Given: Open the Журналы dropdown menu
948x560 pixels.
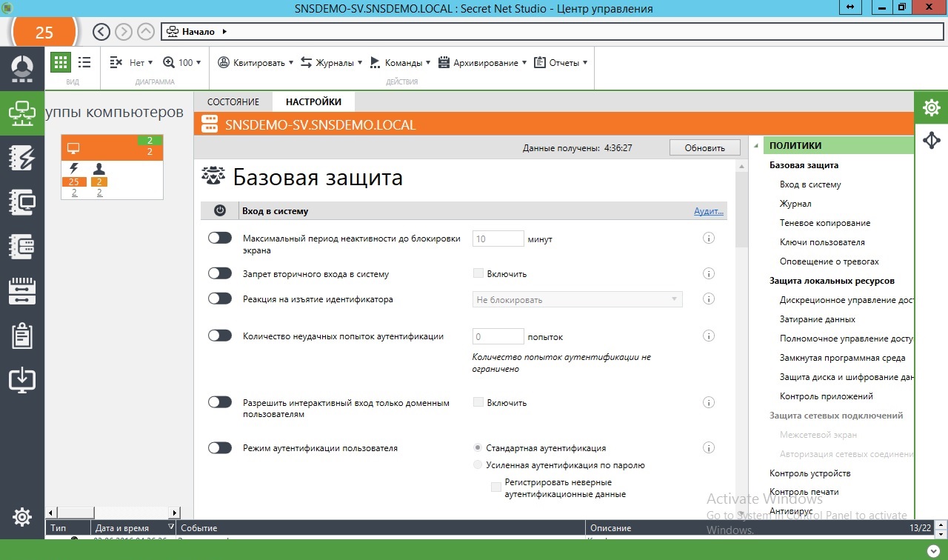Looking at the screenshot, I should click(331, 63).
